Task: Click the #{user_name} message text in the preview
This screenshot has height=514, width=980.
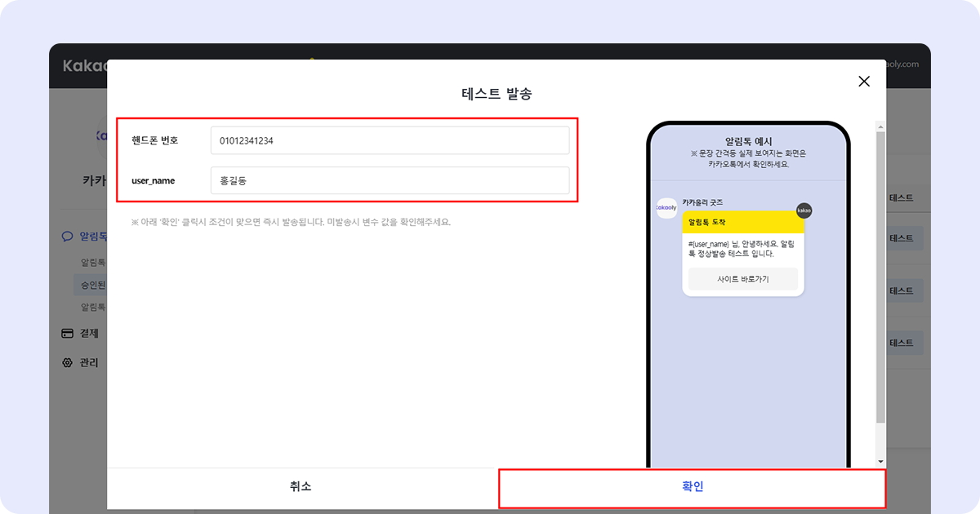Action: pos(742,249)
